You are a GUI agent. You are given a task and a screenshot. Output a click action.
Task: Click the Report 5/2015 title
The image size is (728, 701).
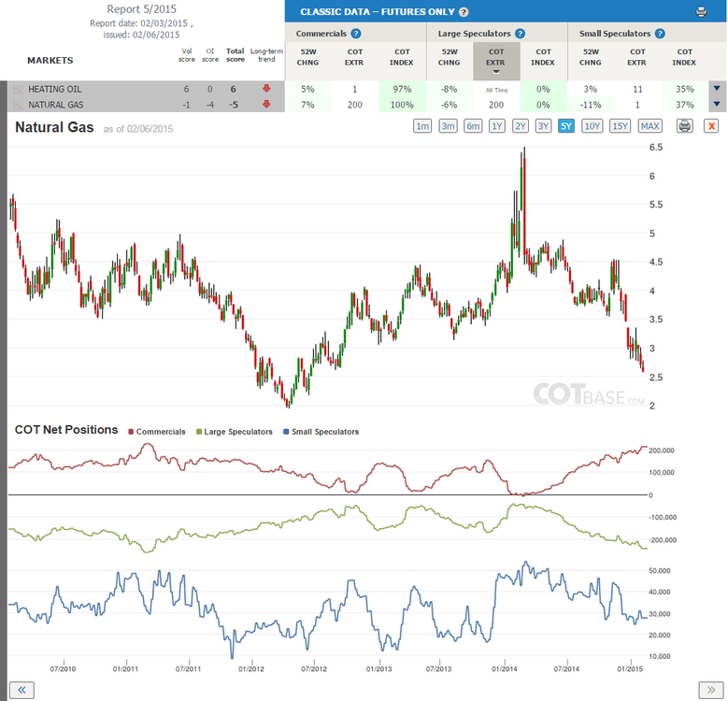coord(142,8)
